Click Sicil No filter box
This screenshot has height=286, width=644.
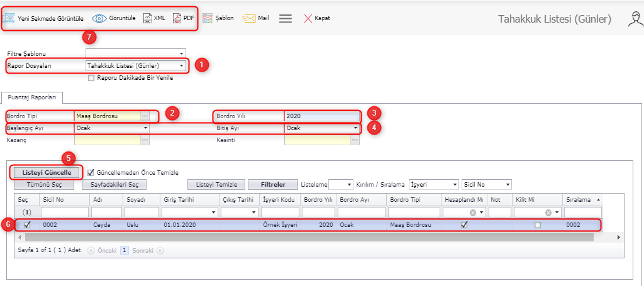click(65, 212)
